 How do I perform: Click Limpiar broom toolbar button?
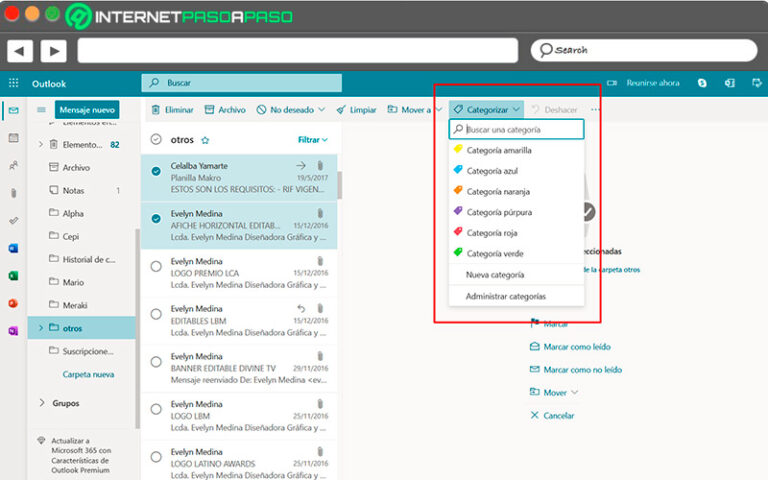pyautogui.click(x=356, y=110)
